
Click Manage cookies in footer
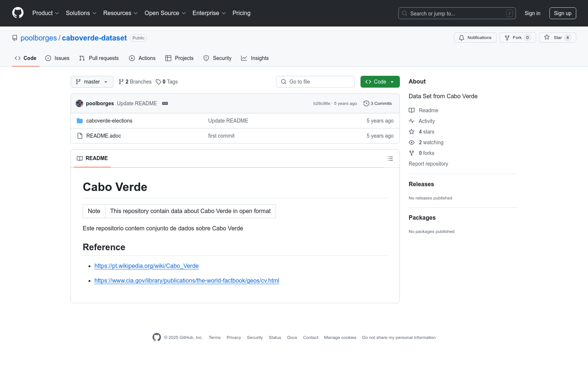(340, 337)
